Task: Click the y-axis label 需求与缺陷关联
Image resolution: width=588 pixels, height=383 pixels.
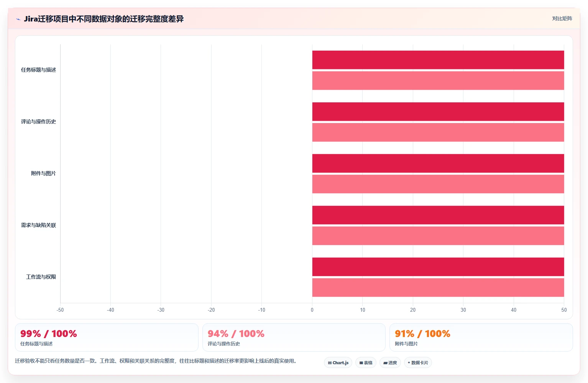Action: pos(38,225)
